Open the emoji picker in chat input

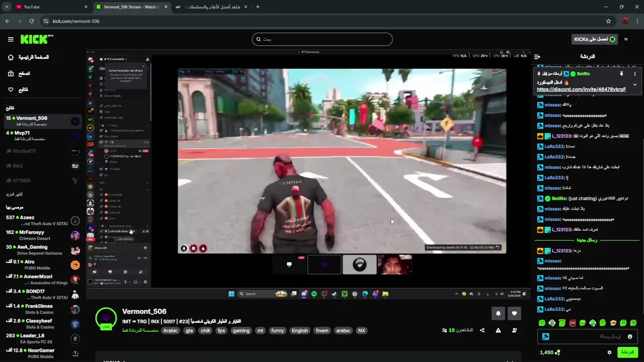630,336
